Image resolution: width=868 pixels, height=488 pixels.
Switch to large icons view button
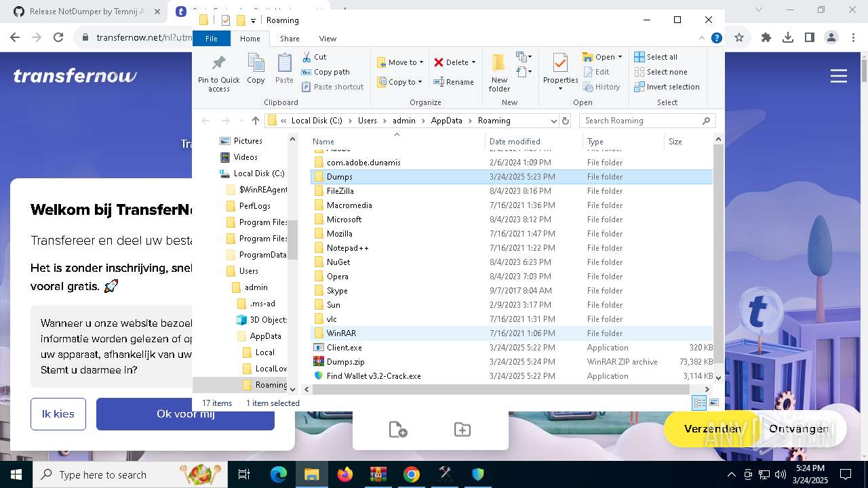click(713, 403)
